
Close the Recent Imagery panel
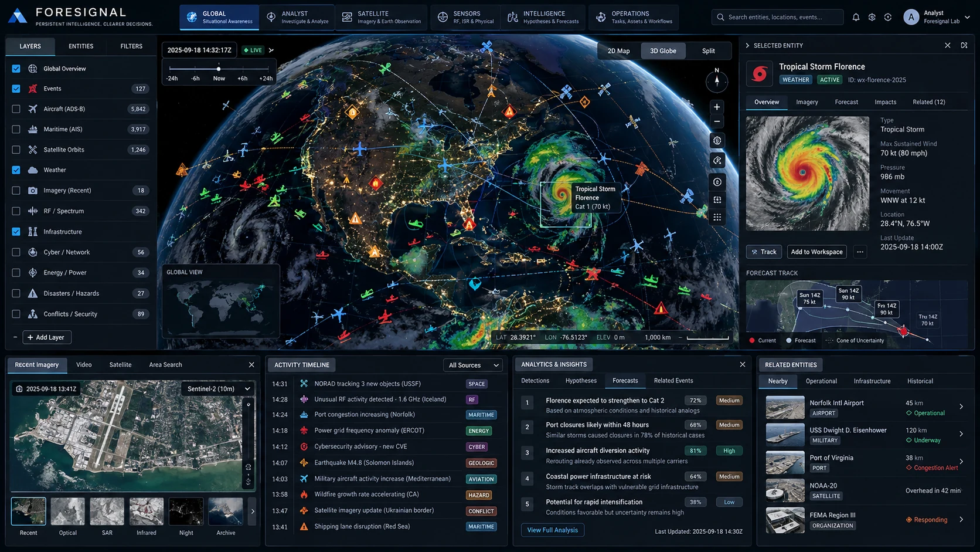pyautogui.click(x=251, y=365)
